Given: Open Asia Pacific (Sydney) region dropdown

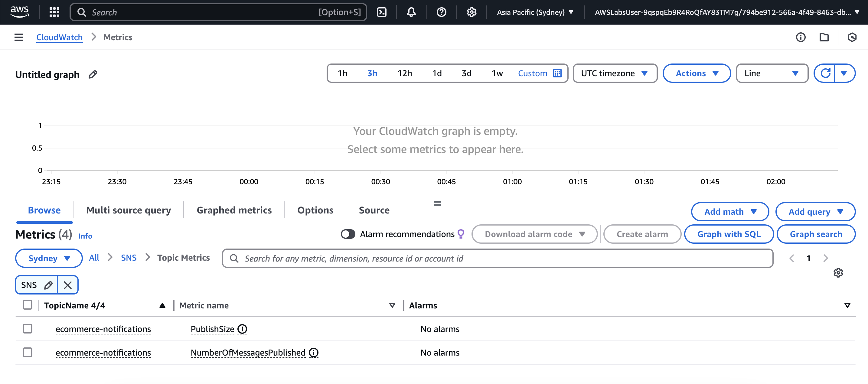Looking at the screenshot, I should pyautogui.click(x=535, y=12).
